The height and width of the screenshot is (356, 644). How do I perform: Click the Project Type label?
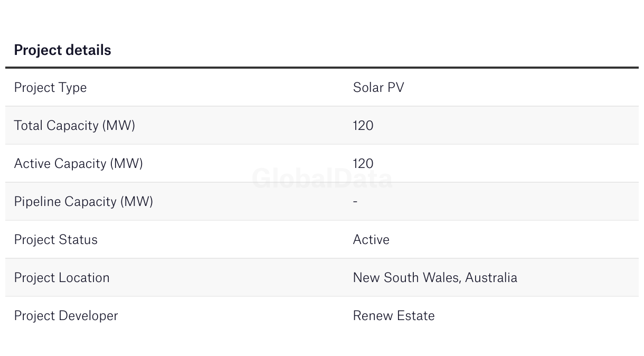(x=50, y=88)
